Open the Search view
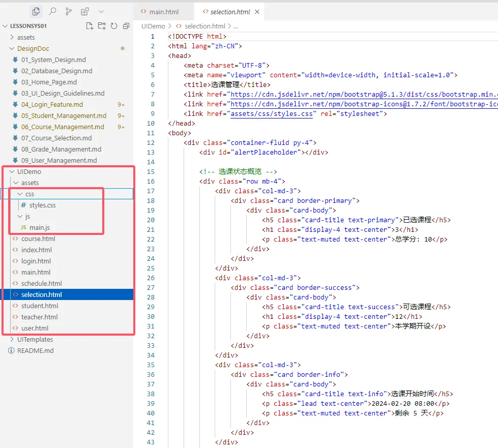This screenshot has width=498, height=448. pyautogui.click(x=52, y=11)
